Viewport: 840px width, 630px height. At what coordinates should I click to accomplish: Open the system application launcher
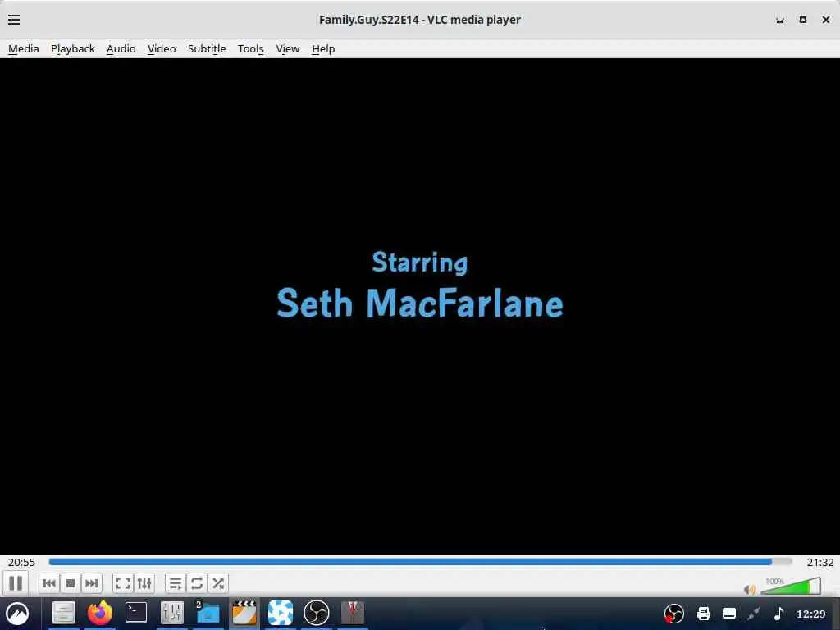coord(17,614)
